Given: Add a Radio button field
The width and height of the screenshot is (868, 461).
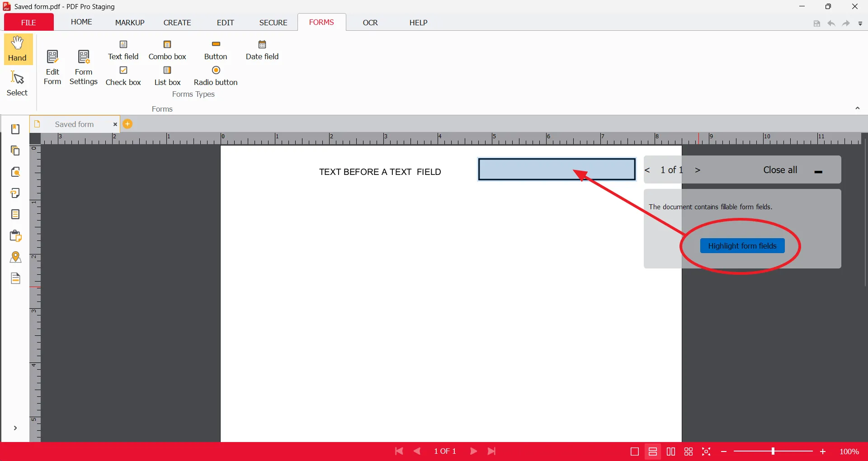Looking at the screenshot, I should click(x=216, y=76).
